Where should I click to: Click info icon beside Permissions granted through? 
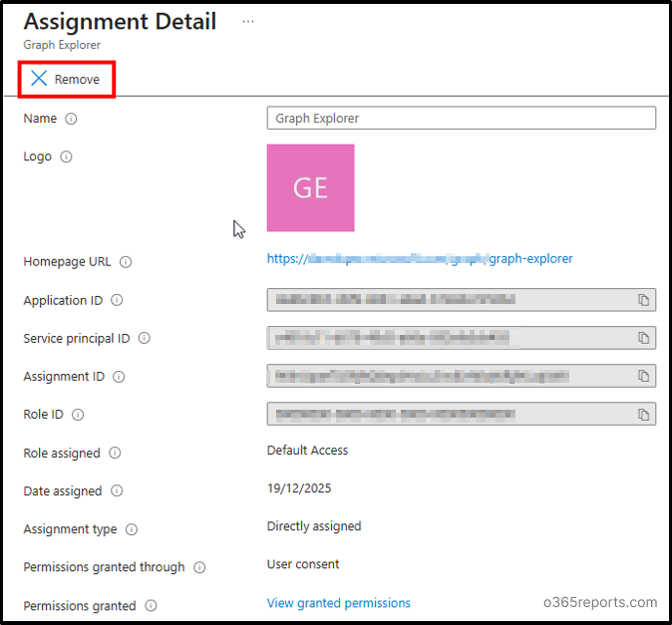click(199, 567)
